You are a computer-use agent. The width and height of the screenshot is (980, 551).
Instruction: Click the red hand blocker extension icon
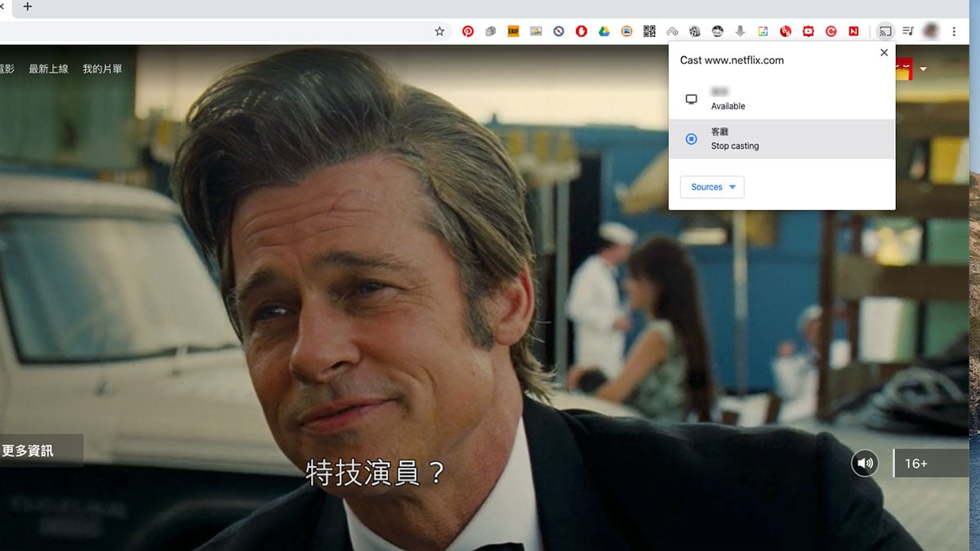click(581, 31)
